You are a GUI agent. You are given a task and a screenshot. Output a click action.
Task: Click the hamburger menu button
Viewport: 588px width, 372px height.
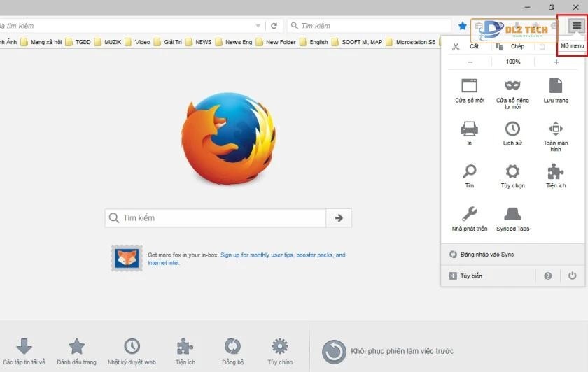[576, 26]
